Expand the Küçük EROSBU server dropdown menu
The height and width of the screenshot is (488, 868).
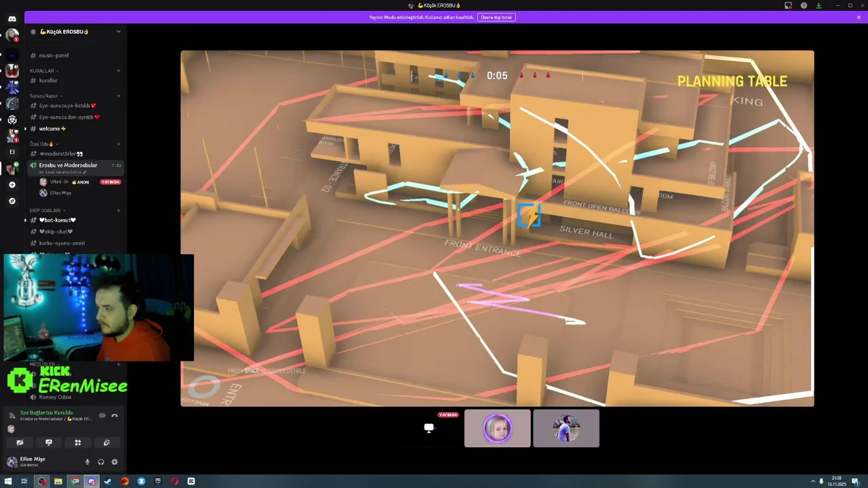(x=118, y=31)
